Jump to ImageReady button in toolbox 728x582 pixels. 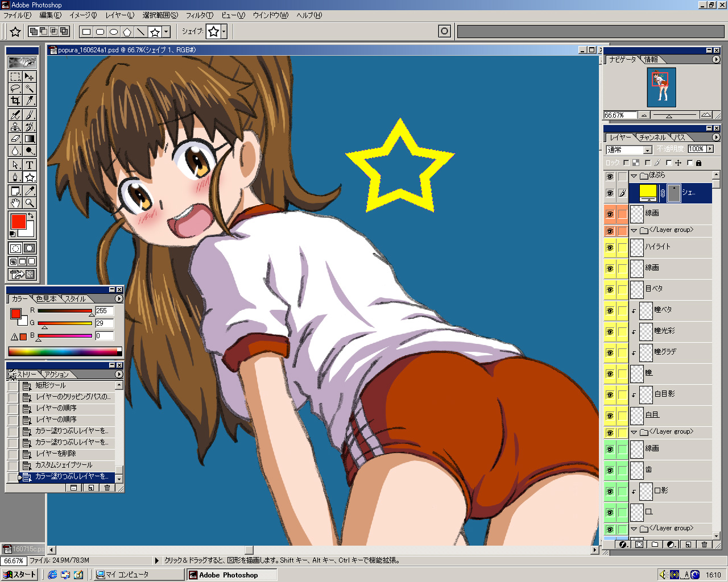pyautogui.click(x=23, y=275)
